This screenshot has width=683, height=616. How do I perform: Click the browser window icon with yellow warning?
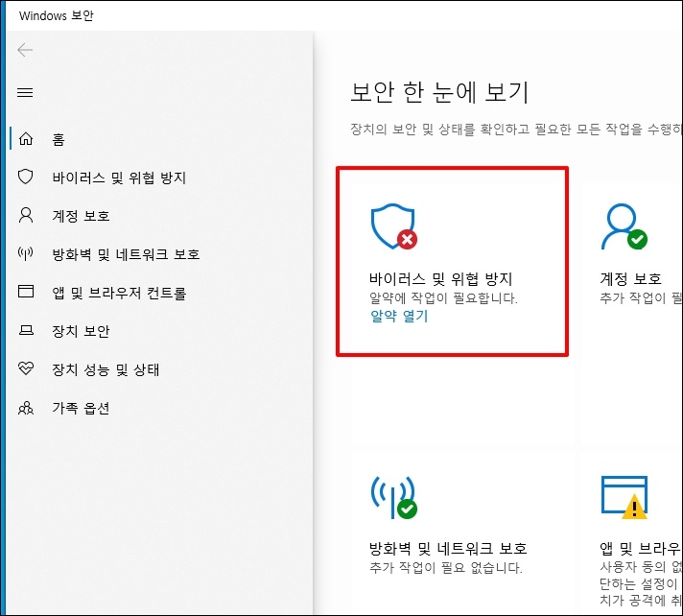(x=624, y=498)
